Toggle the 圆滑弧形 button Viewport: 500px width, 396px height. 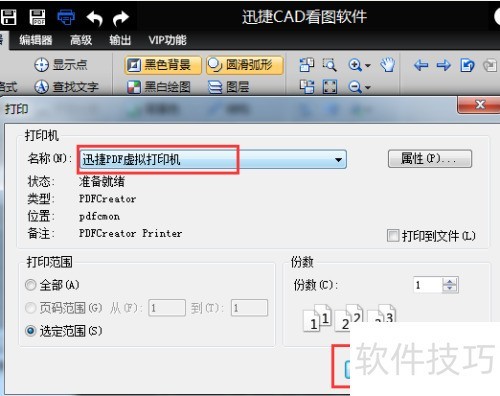click(245, 65)
